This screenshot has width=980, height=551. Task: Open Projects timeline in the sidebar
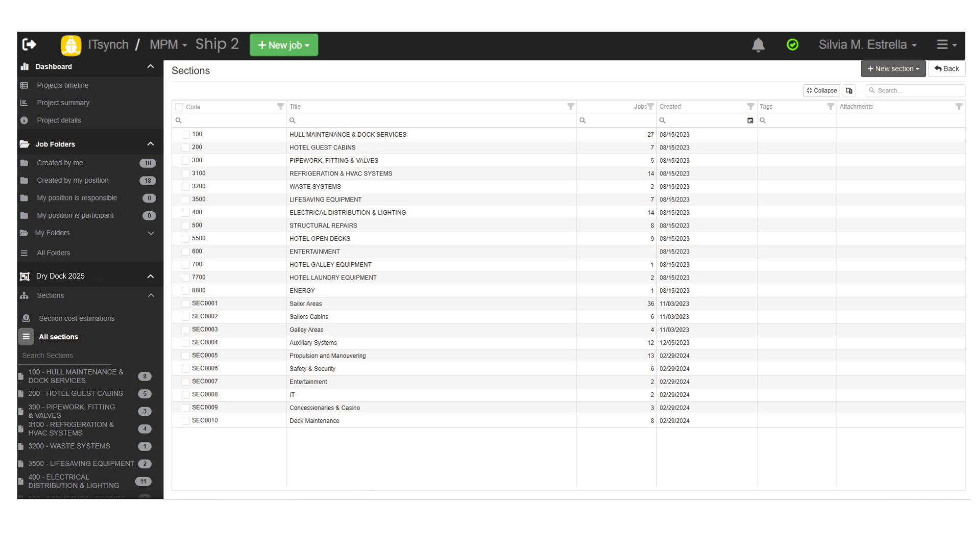point(62,85)
